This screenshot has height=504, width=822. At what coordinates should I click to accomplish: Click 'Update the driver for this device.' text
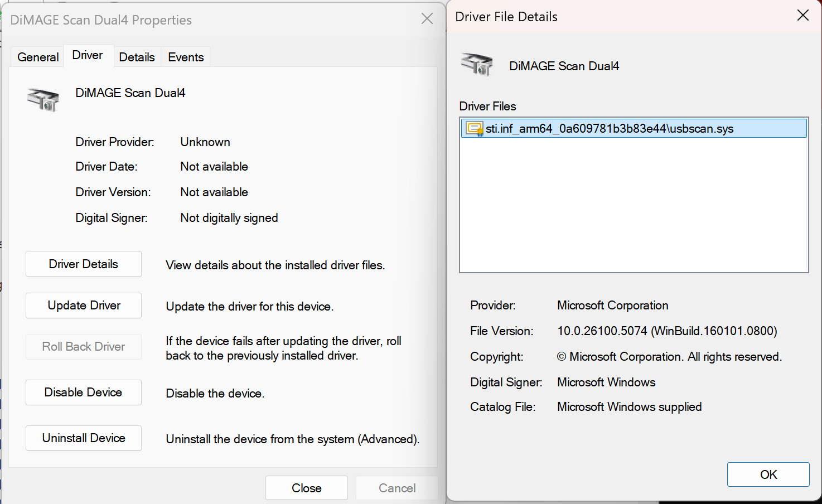click(249, 307)
